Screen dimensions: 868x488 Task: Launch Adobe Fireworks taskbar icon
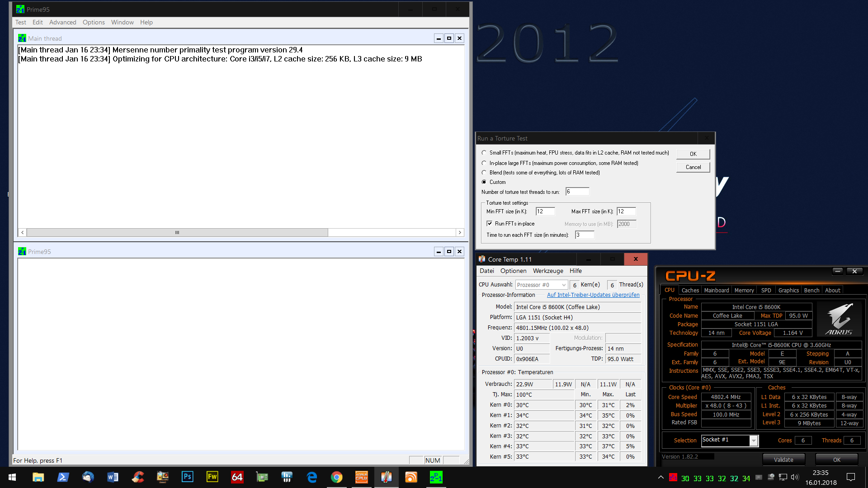212,477
